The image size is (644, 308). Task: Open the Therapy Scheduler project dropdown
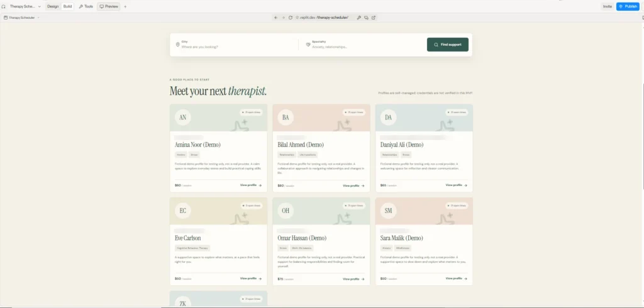pos(25,6)
